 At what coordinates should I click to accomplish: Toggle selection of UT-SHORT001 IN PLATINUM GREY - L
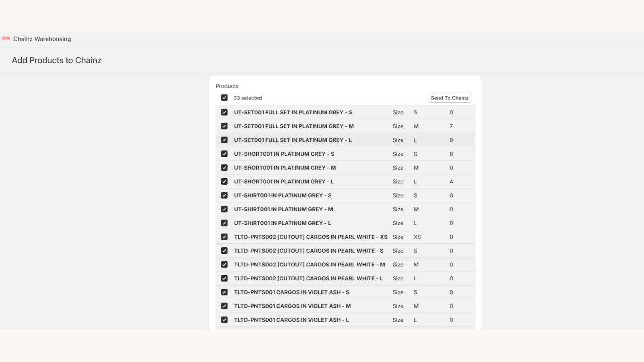(x=224, y=181)
